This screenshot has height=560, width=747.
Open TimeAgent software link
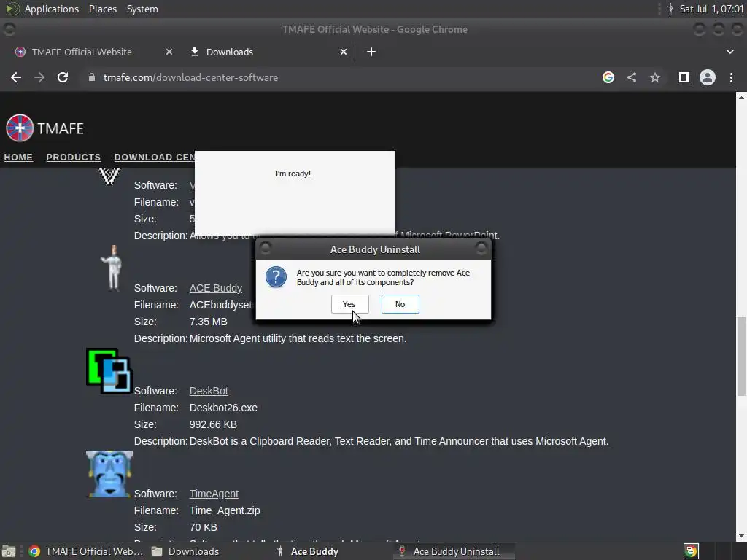point(214,494)
